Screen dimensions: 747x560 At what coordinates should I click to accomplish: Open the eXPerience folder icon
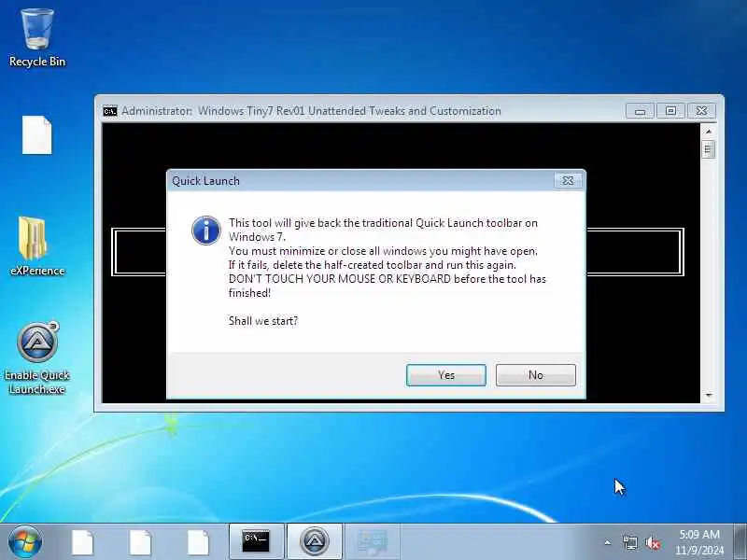pos(37,246)
